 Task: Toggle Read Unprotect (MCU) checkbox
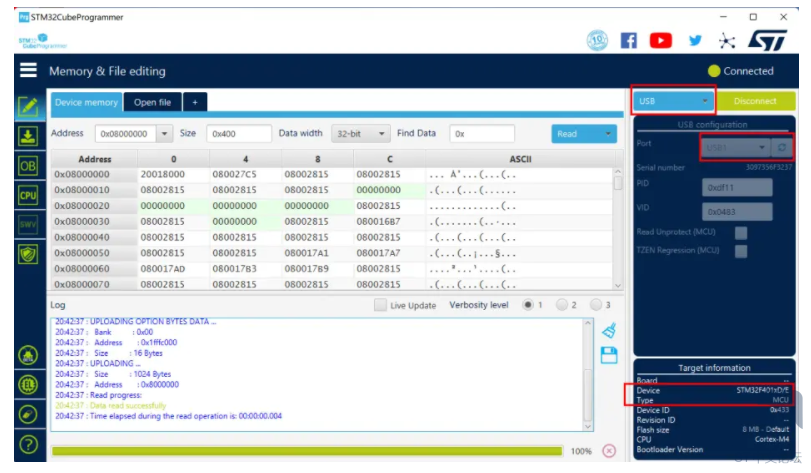point(741,233)
